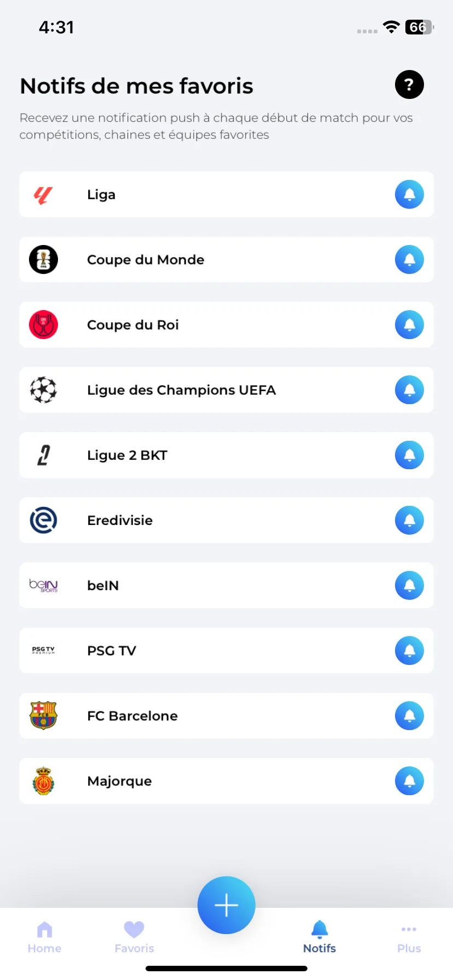This screenshot has width=453, height=980.
Task: Tap the Liga league logo
Action: (43, 195)
